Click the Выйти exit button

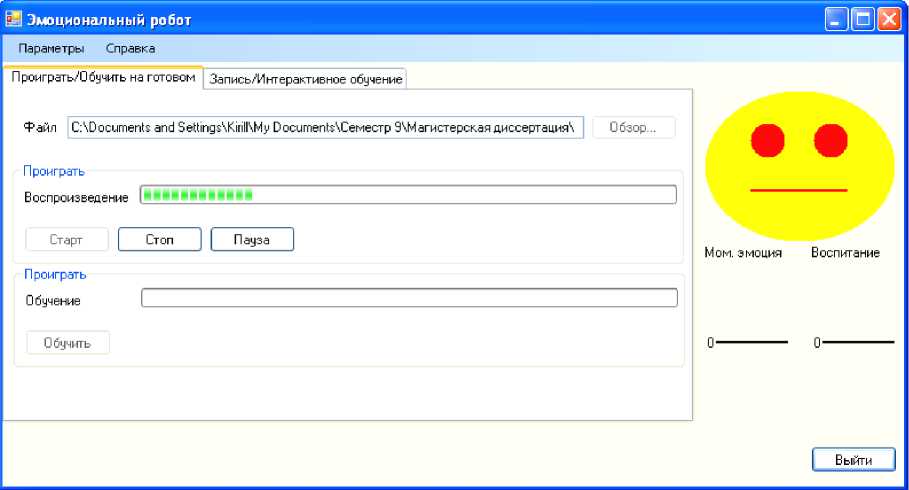pos(853,460)
